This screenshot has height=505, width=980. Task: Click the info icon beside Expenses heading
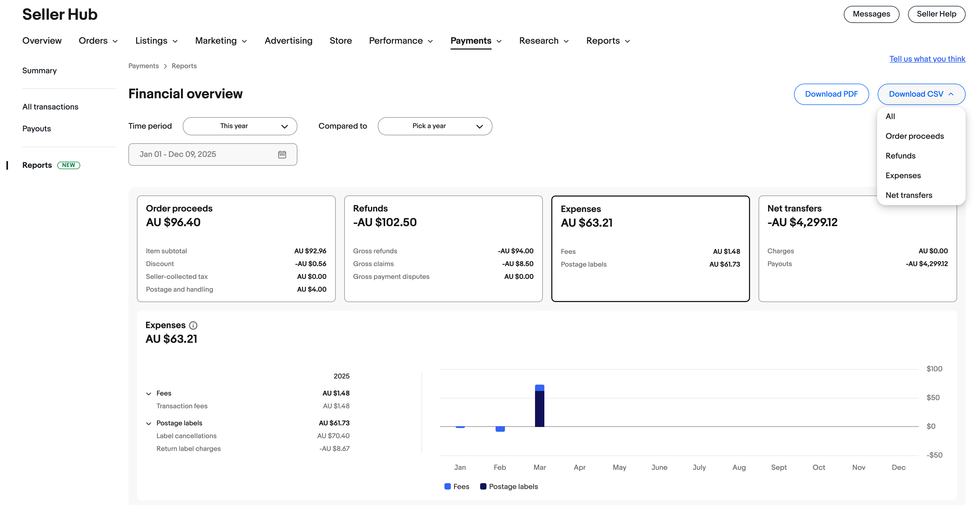point(193,325)
